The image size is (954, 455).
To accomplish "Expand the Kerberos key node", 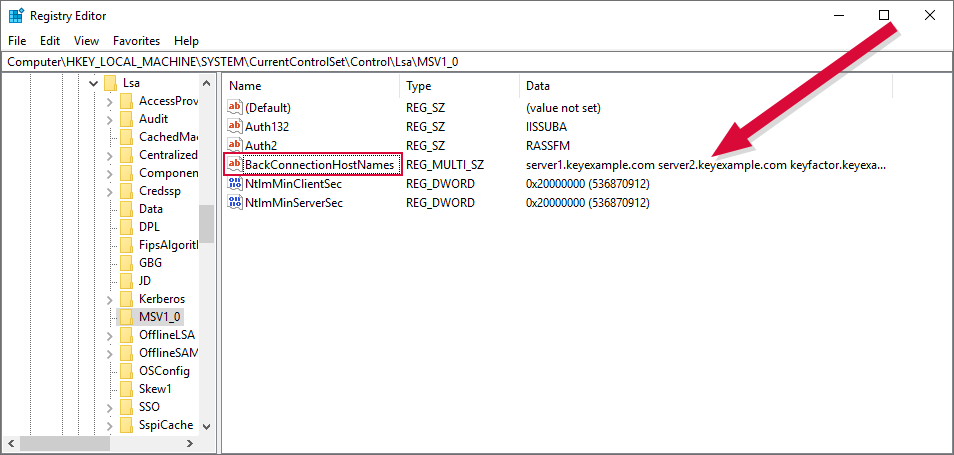I will click(110, 299).
